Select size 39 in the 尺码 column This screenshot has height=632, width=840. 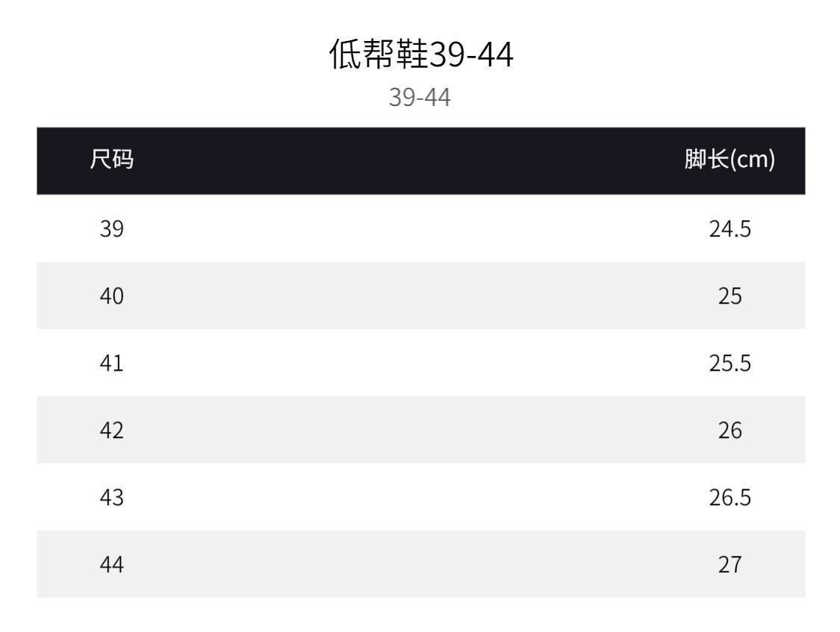(x=112, y=229)
